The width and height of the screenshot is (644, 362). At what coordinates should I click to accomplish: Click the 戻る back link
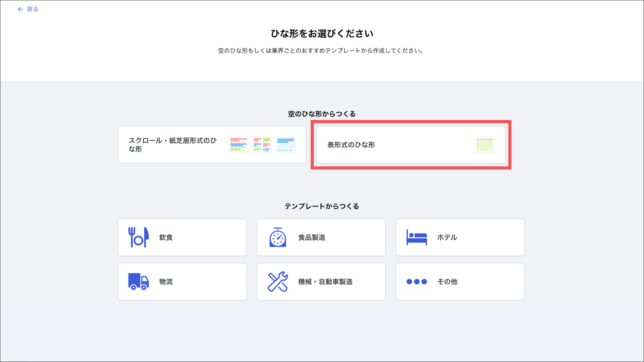pyautogui.click(x=32, y=9)
